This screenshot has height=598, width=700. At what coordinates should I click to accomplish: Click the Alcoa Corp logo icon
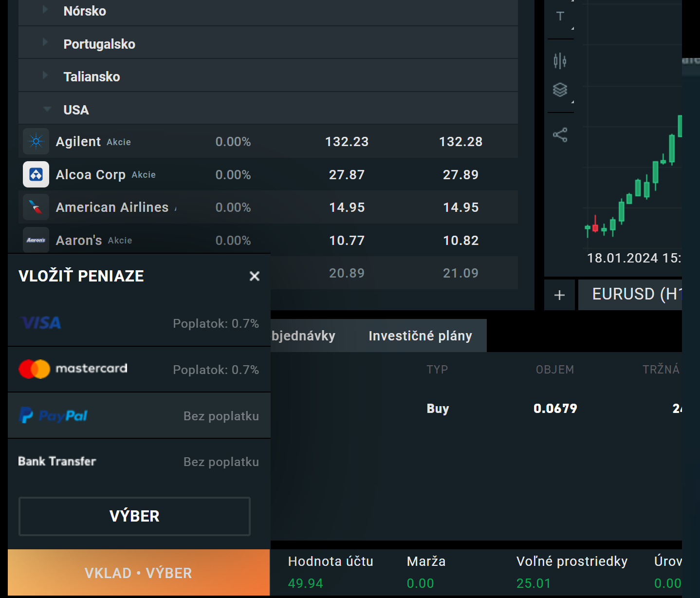coord(36,174)
